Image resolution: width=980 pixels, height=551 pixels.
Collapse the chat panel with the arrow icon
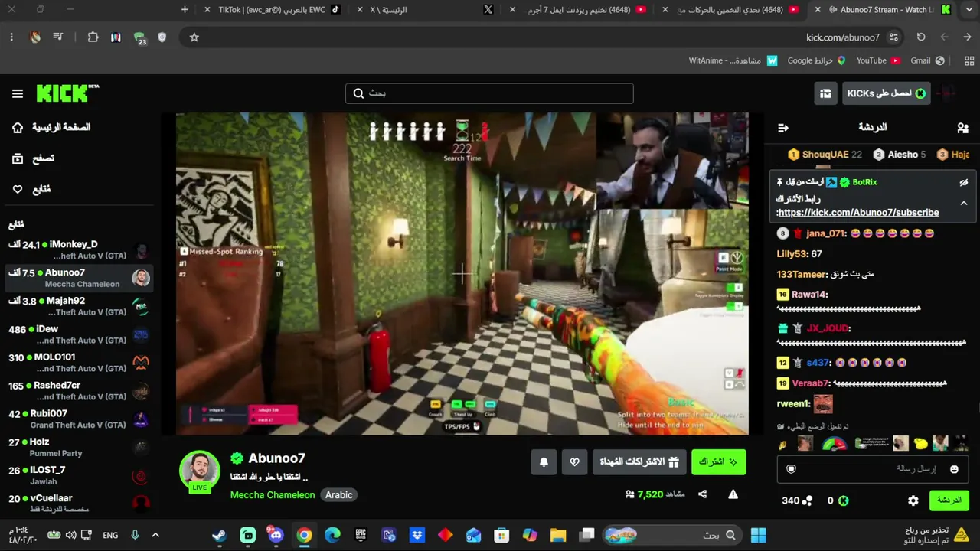click(x=782, y=128)
